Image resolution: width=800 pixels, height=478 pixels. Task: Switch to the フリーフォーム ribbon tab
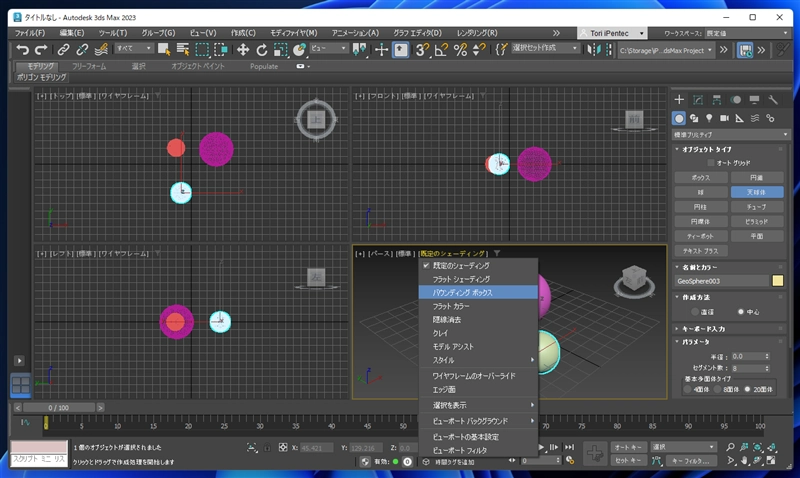(89, 66)
